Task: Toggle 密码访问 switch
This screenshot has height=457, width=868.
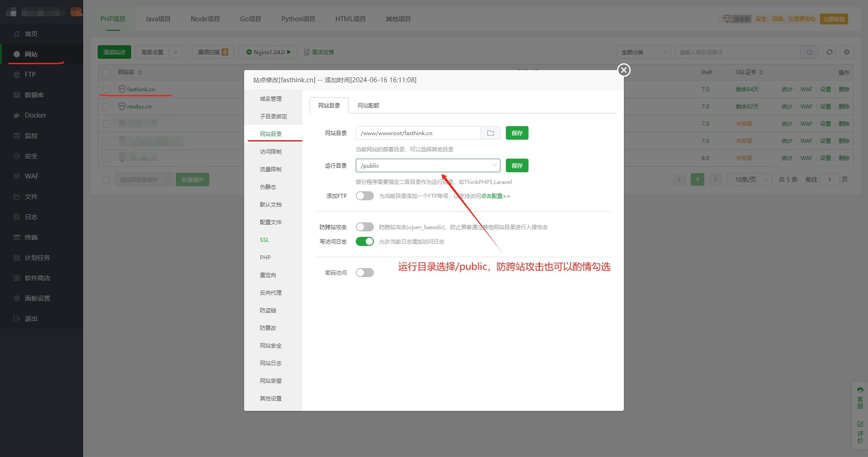Action: tap(365, 273)
